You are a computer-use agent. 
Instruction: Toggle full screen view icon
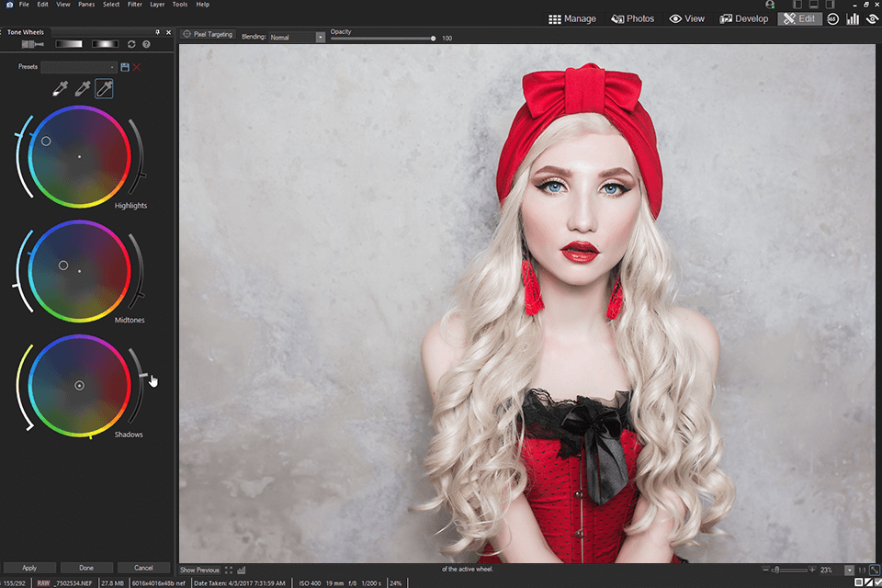tap(229, 570)
